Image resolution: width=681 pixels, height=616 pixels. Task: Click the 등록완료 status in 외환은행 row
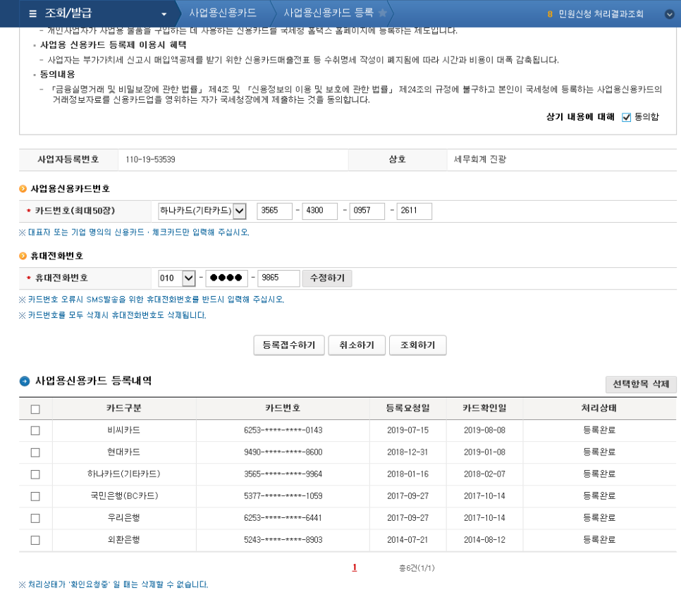point(599,540)
